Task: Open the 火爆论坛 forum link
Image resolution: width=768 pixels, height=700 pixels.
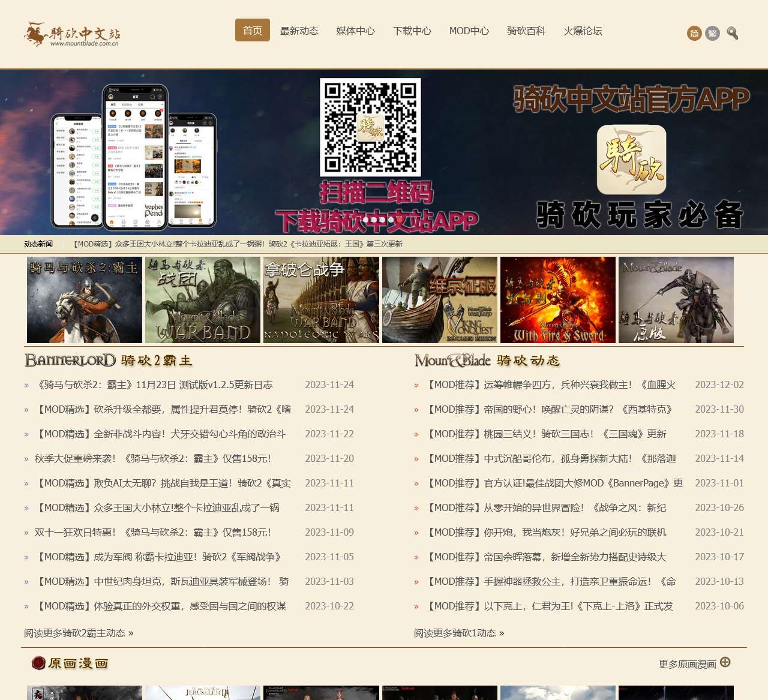Action: (x=583, y=31)
